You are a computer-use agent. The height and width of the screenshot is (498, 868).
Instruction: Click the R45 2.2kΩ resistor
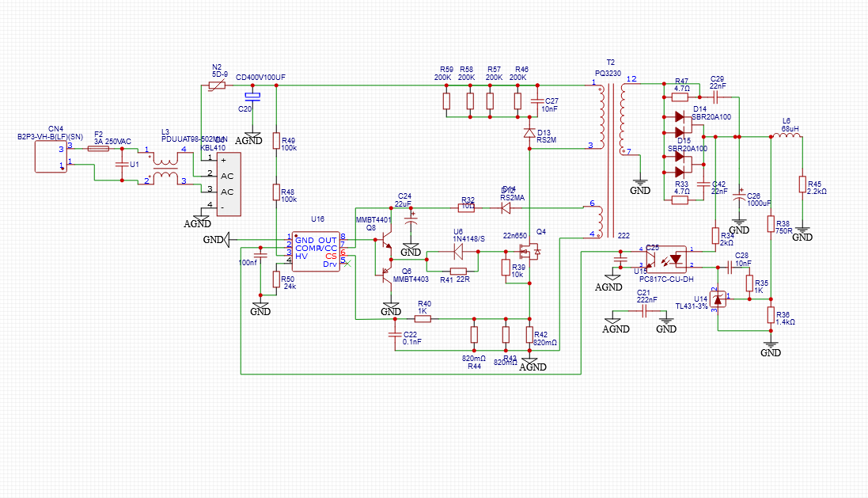(x=802, y=184)
